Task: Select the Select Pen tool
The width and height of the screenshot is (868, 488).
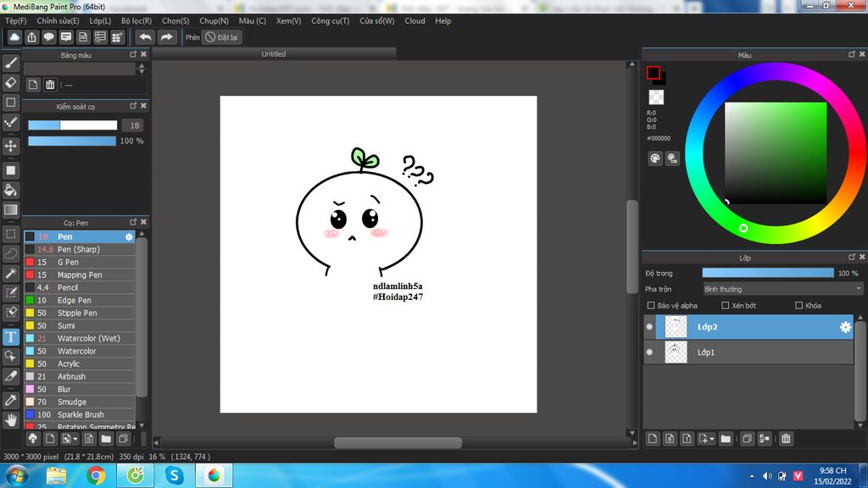Action: pyautogui.click(x=10, y=292)
